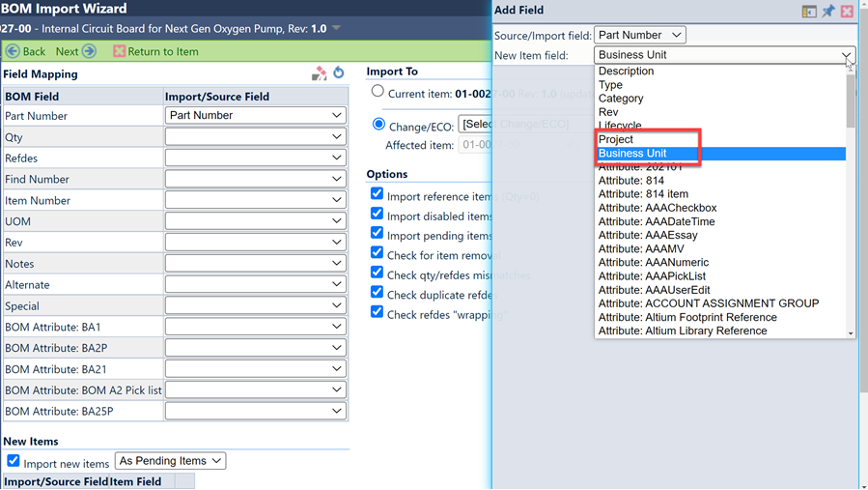Pick Category in the New Item field list
868x490 pixels.
[621, 99]
